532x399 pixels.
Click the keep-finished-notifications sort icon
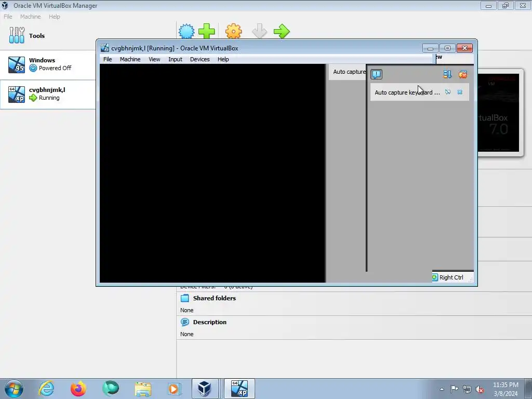click(x=447, y=74)
